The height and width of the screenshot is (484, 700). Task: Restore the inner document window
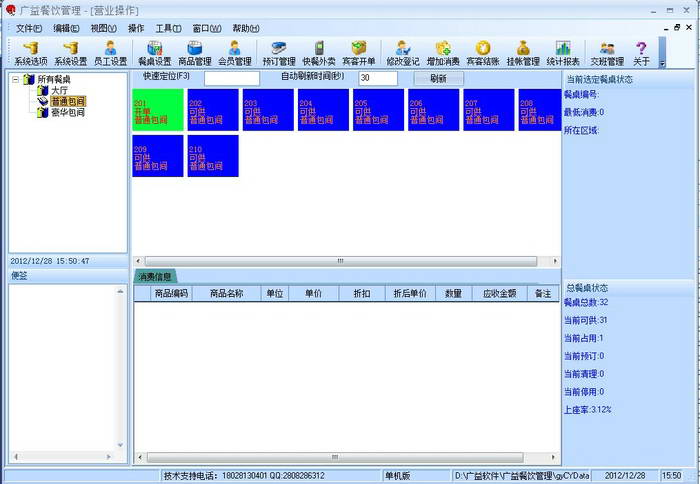[677, 28]
